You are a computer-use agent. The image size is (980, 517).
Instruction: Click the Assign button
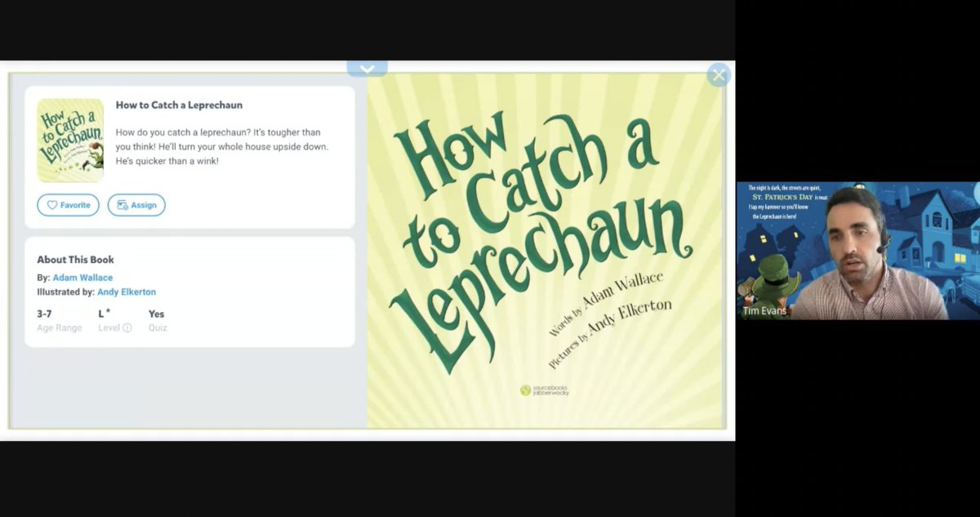tap(136, 205)
